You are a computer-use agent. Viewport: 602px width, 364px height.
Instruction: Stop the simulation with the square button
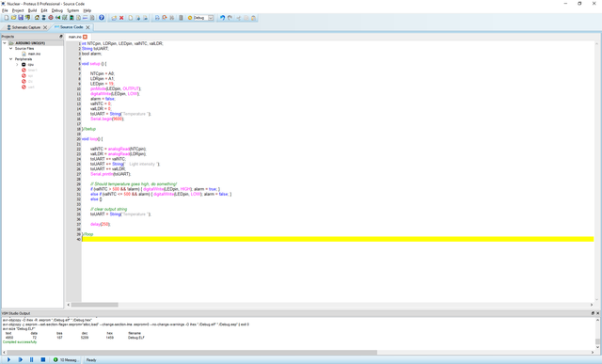(43, 360)
